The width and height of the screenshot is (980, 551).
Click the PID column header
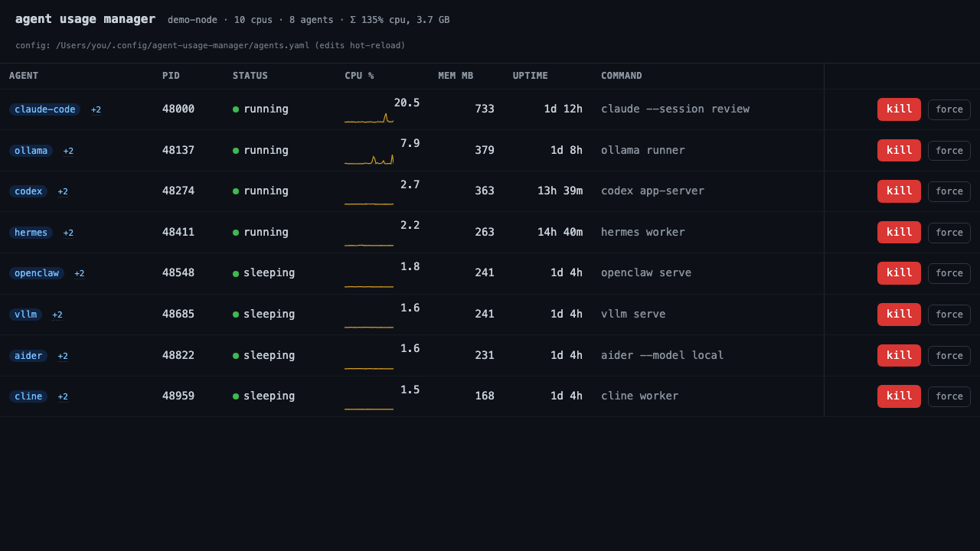[171, 76]
